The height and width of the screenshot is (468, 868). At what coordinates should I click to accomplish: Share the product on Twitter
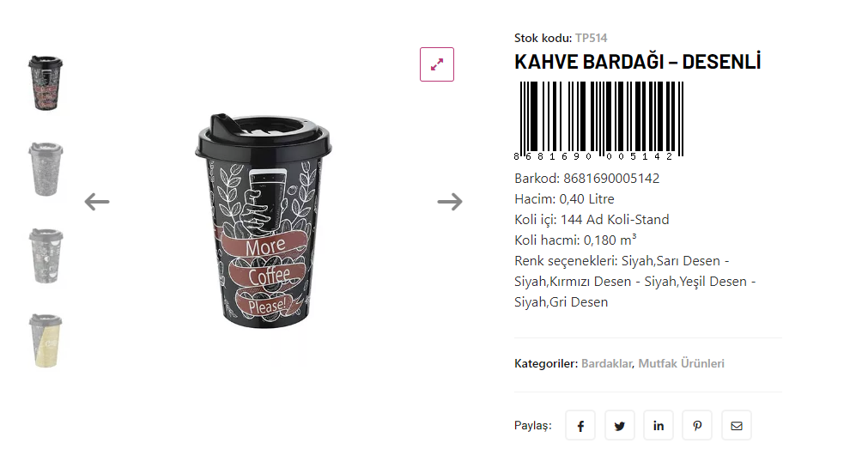[619, 425]
